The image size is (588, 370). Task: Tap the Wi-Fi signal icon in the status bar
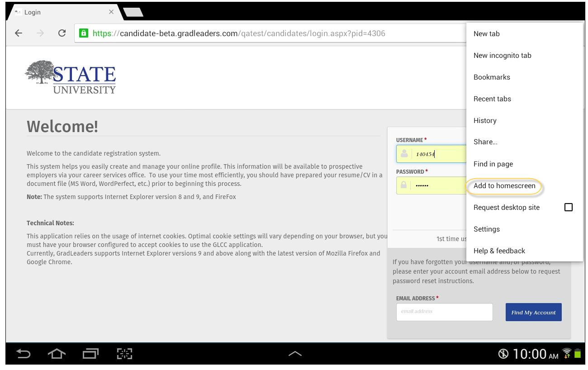click(x=566, y=353)
